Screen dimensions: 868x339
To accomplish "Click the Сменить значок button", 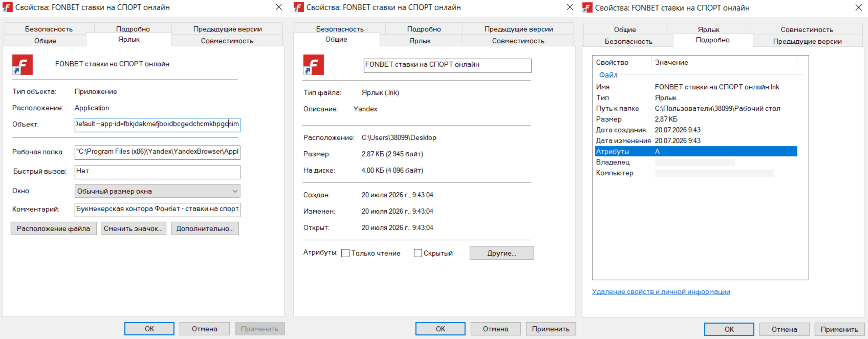I will point(133,228).
